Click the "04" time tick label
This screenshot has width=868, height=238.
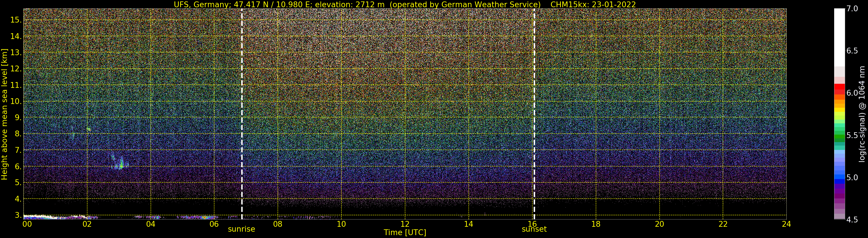point(151,224)
